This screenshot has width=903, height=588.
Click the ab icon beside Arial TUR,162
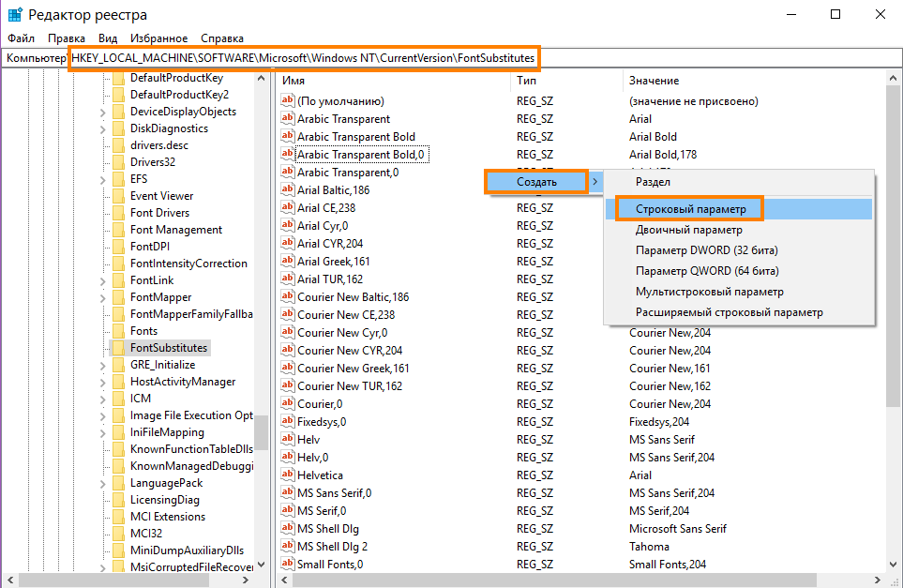point(287,279)
